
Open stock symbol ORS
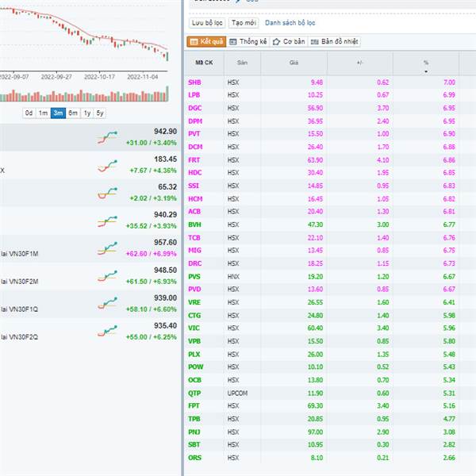pos(194,458)
